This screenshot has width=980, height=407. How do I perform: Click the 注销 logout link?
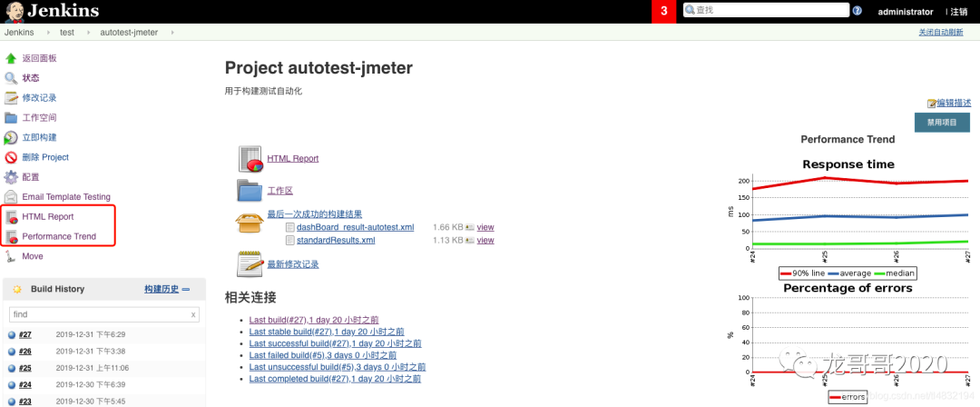tap(959, 11)
